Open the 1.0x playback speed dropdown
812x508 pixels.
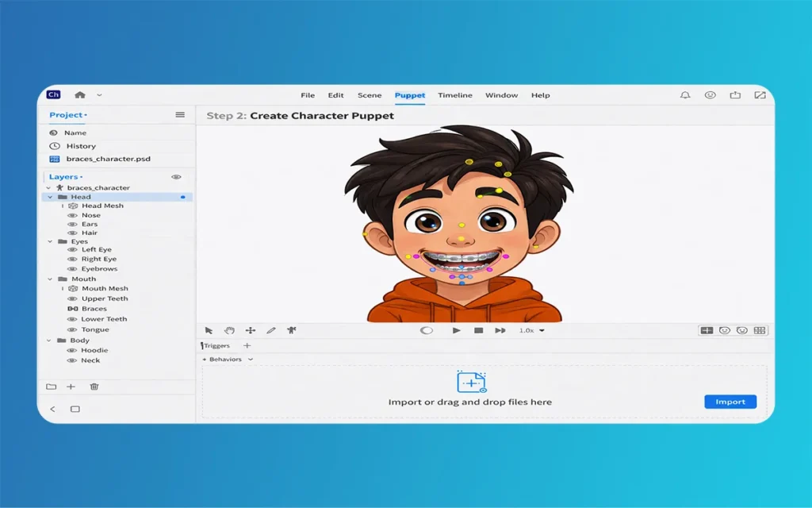[532, 330]
